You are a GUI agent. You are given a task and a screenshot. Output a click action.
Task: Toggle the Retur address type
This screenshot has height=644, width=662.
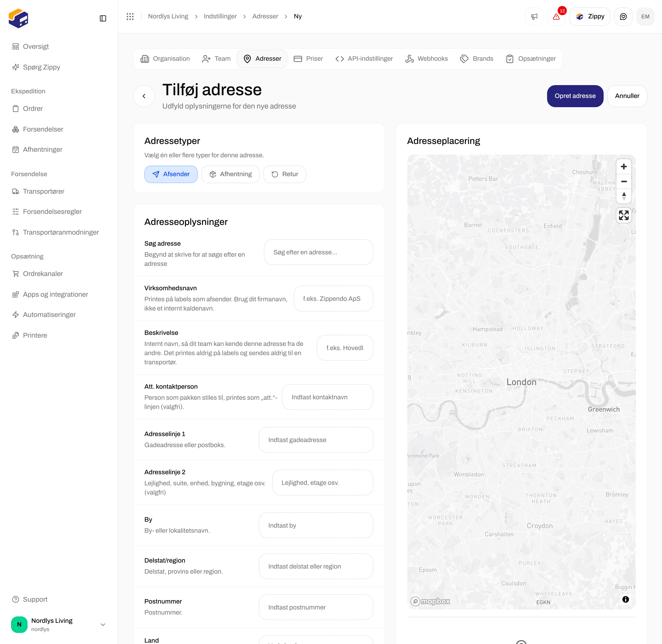285,174
